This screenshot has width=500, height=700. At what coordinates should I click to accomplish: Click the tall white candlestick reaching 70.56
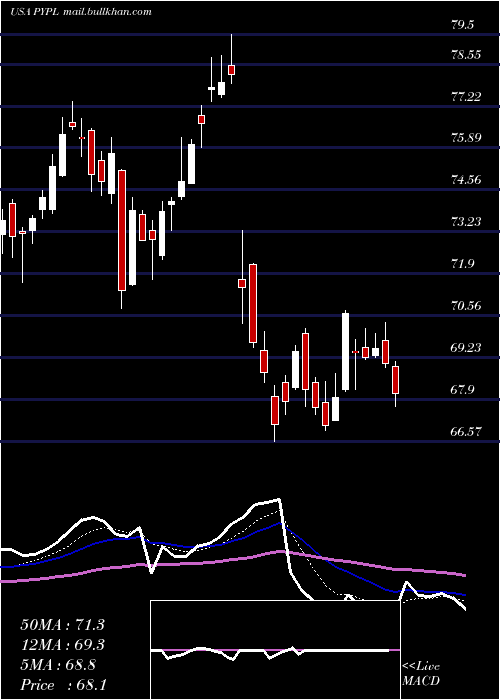[x=346, y=352]
